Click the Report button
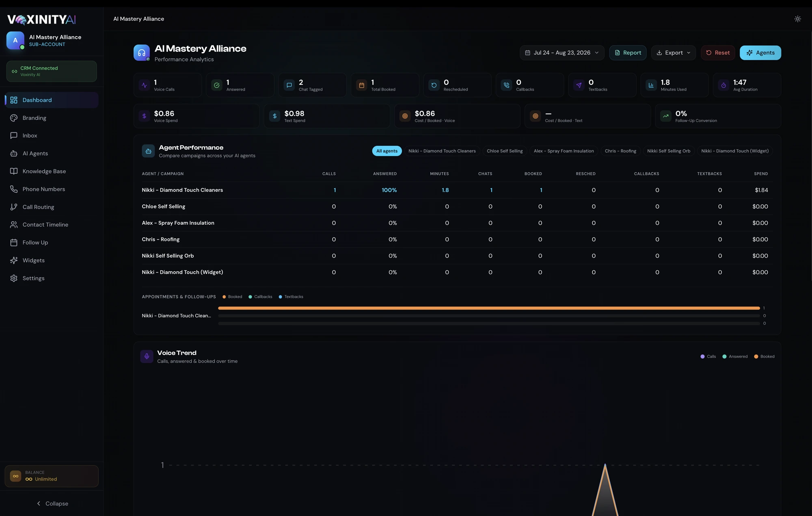This screenshot has width=812, height=516. point(628,53)
